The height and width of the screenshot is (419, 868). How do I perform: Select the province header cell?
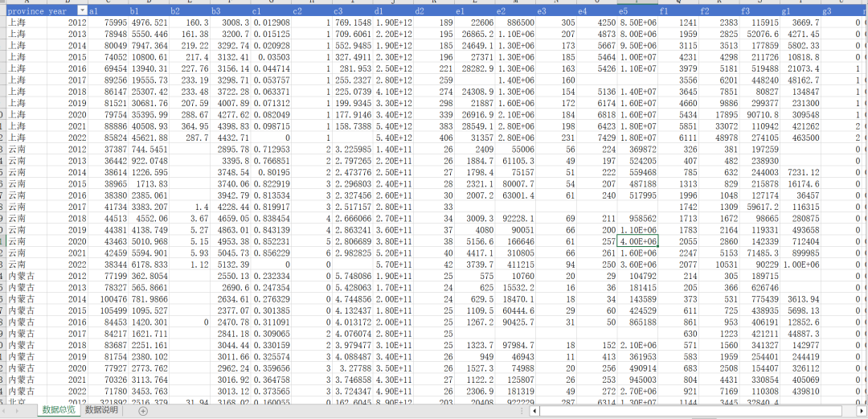[x=26, y=11]
